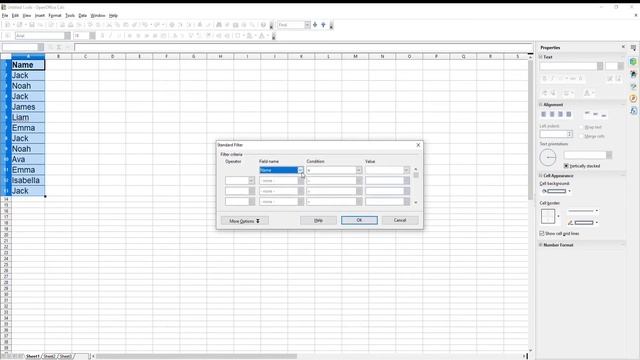The image size is (640, 360).
Task: Click Font Color icon in formatting toolbar
Action: click(262, 36)
